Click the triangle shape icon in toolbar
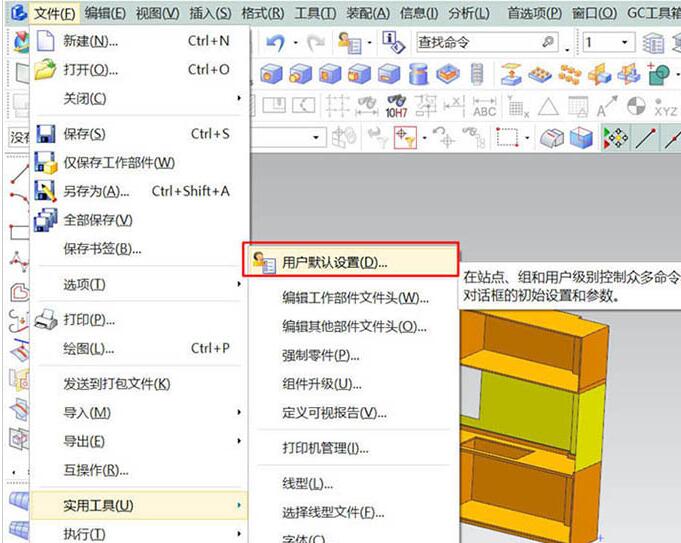 coord(547,107)
